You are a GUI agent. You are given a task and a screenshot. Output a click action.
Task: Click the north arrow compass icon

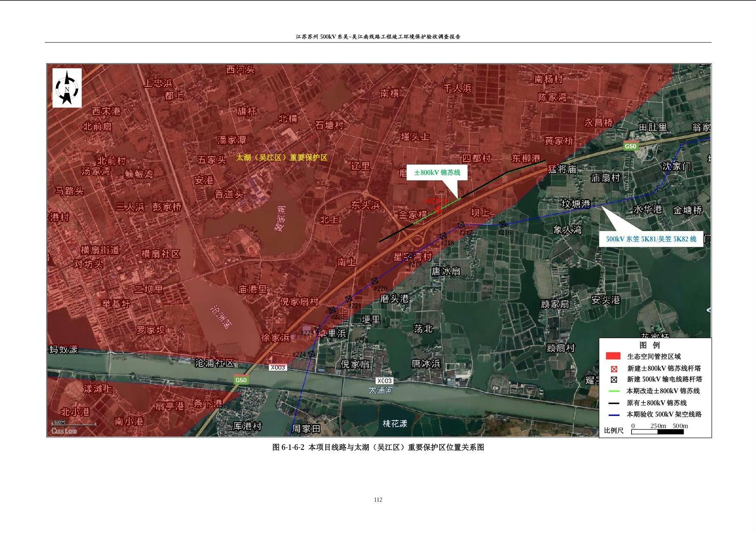pos(67,88)
